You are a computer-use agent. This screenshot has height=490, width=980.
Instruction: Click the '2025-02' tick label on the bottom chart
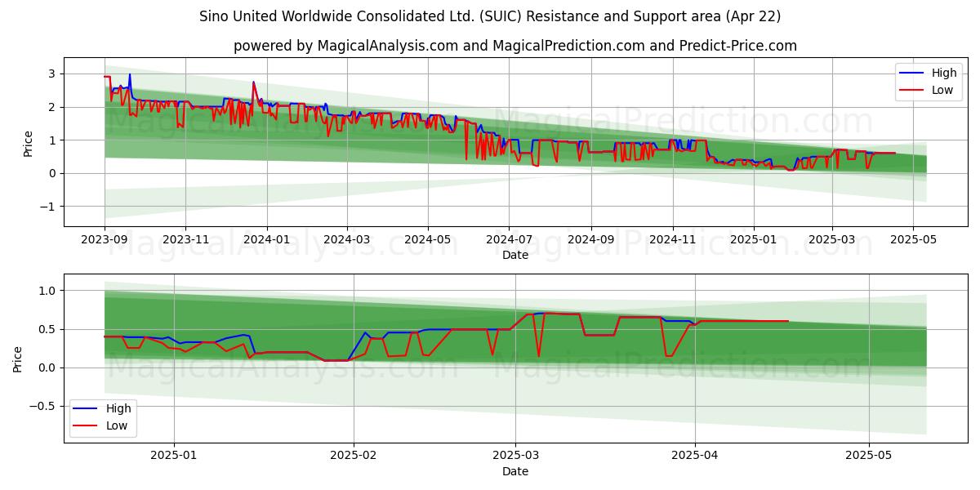[x=354, y=456]
